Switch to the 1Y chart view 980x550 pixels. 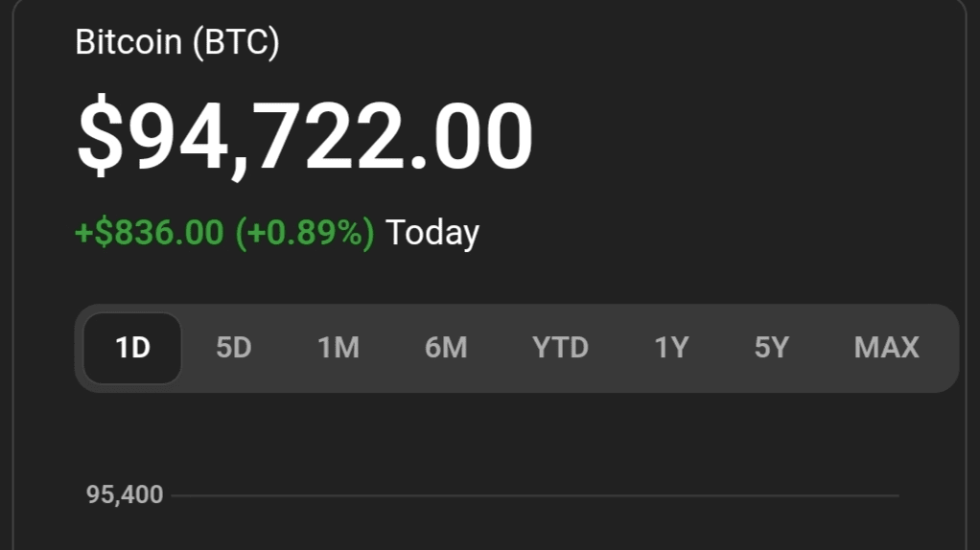[671, 348]
